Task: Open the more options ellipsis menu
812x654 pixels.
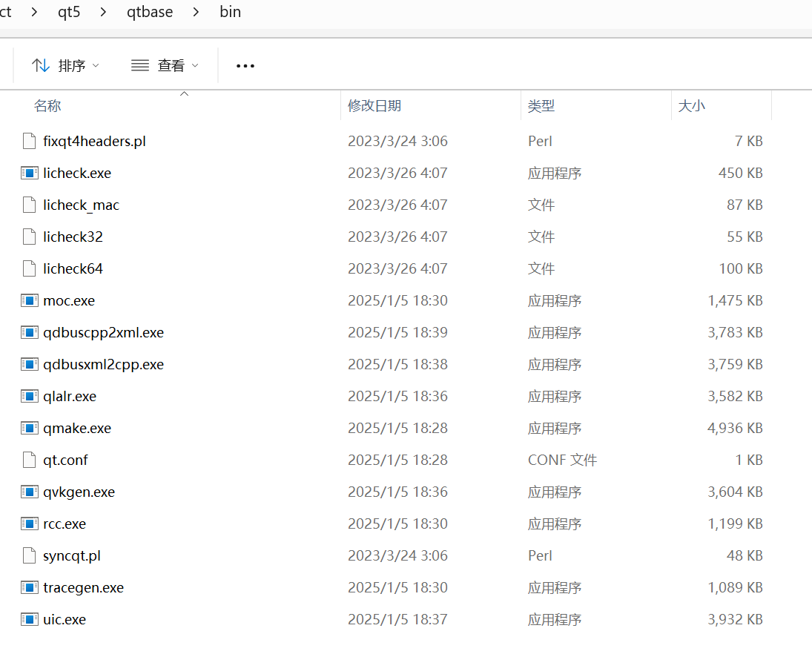Action: point(245,66)
